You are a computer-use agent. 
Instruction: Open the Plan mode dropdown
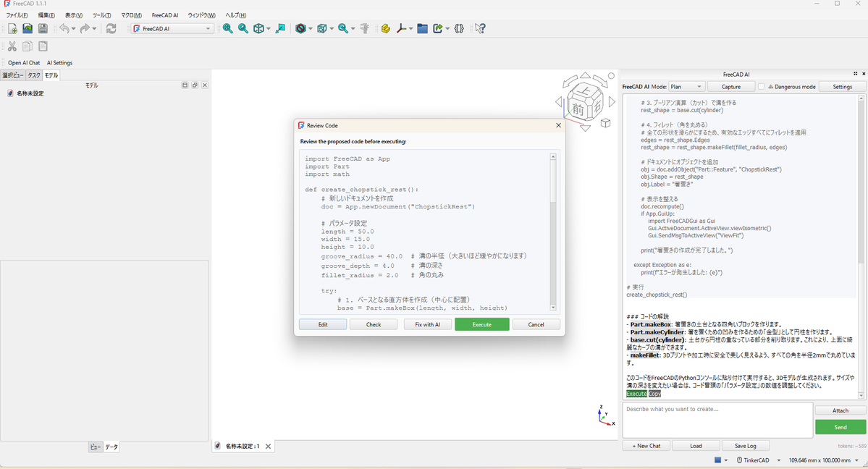686,87
